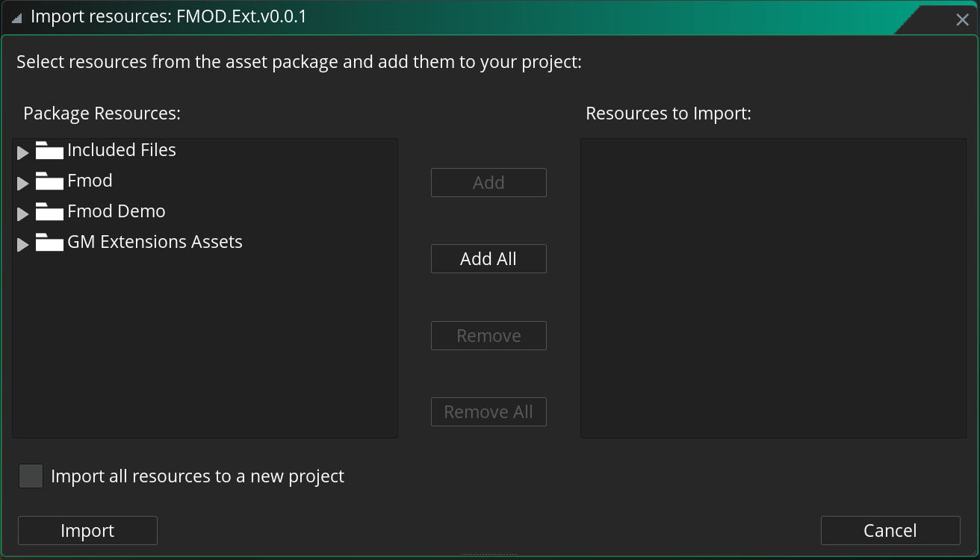Click the GM Extensions Assets folder icon
This screenshot has height=560, width=980.
click(x=49, y=243)
